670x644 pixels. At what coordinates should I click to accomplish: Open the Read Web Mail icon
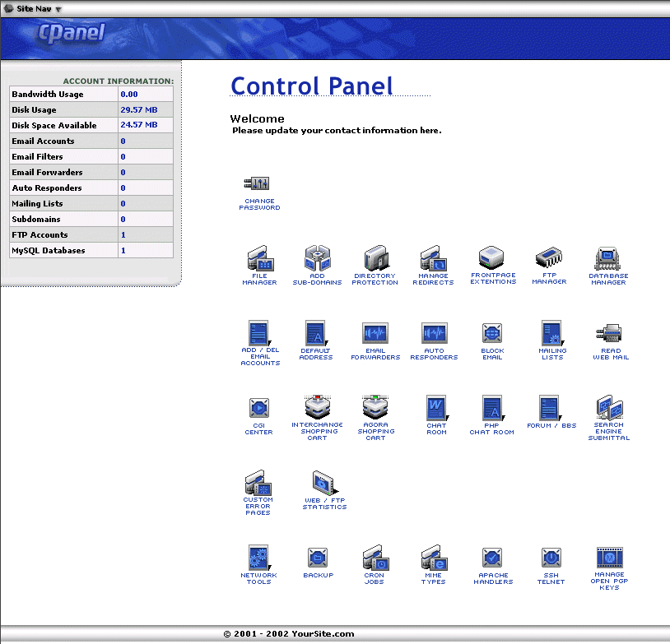[x=610, y=333]
